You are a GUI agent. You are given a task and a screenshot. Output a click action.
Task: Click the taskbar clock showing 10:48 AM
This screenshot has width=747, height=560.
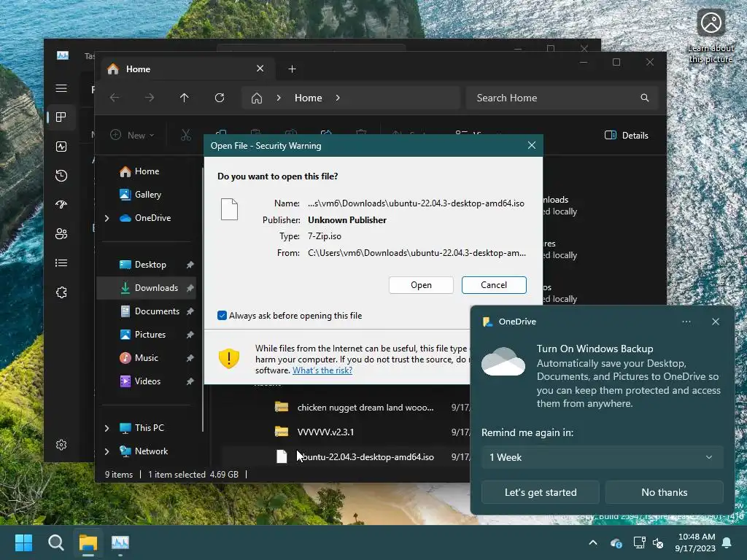click(695, 542)
